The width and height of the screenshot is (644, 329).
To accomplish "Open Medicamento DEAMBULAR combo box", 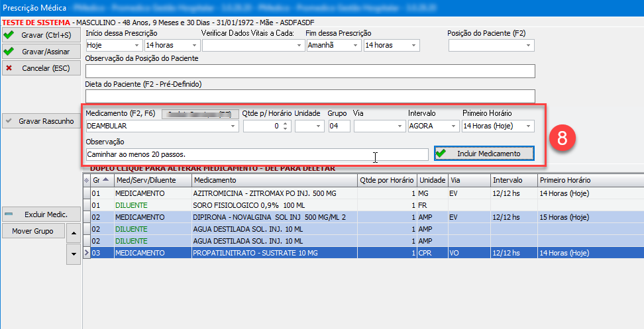I will tap(233, 126).
